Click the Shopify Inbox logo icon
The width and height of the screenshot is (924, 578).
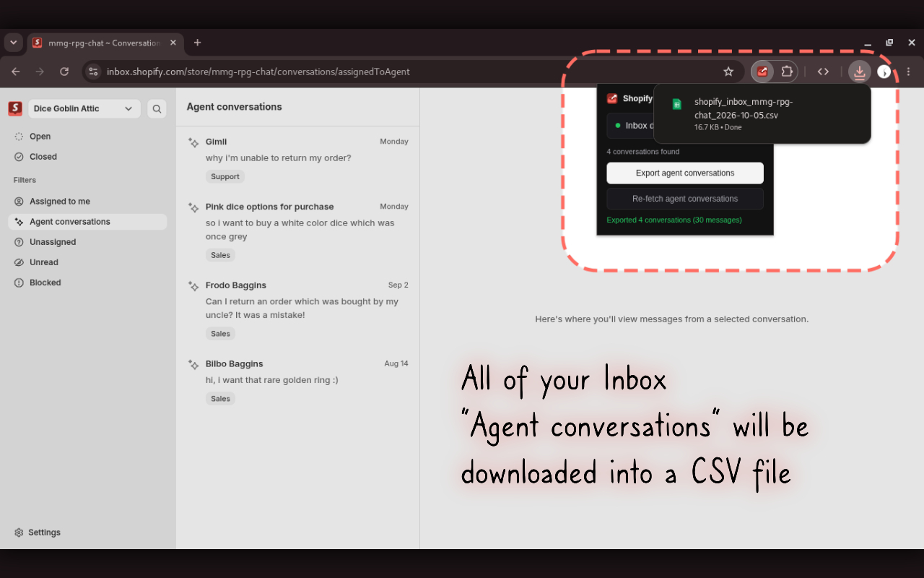pyautogui.click(x=15, y=108)
